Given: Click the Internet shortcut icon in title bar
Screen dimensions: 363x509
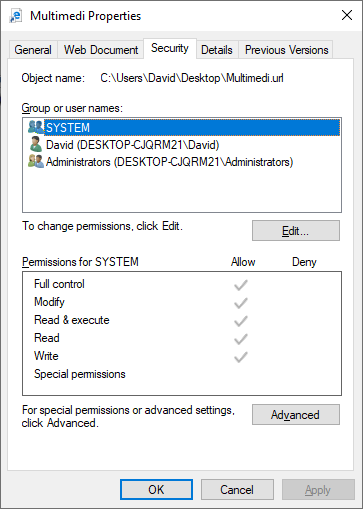Looking at the screenshot, I should pyautogui.click(x=15, y=16).
